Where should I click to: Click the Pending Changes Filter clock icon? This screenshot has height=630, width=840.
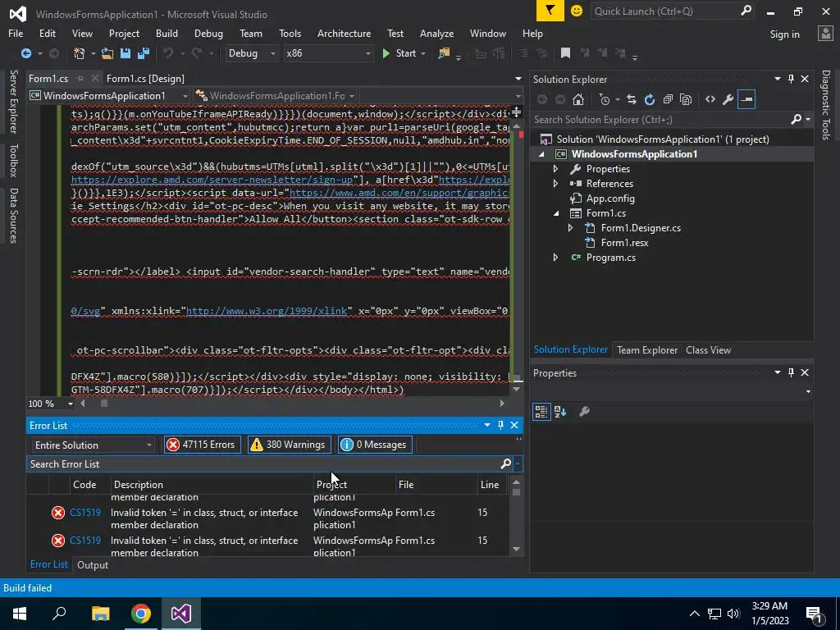click(x=605, y=99)
